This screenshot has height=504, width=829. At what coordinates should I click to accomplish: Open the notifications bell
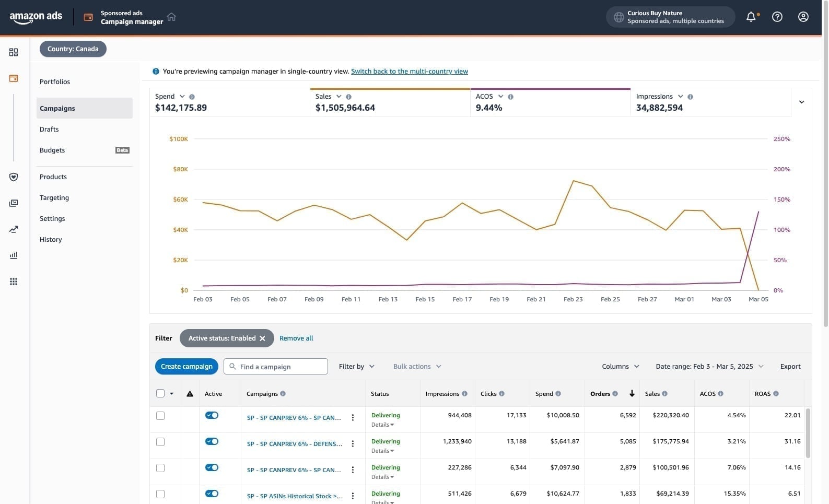click(751, 17)
